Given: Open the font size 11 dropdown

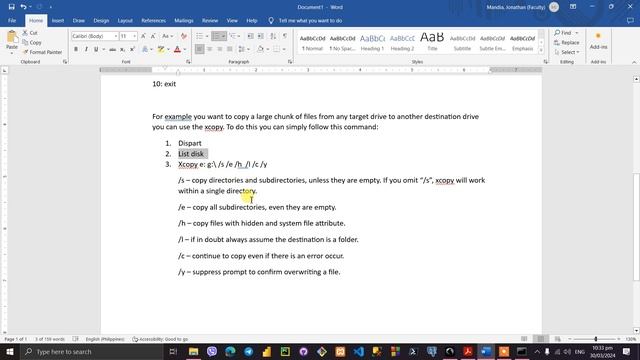Looking at the screenshot, I should [134, 36].
